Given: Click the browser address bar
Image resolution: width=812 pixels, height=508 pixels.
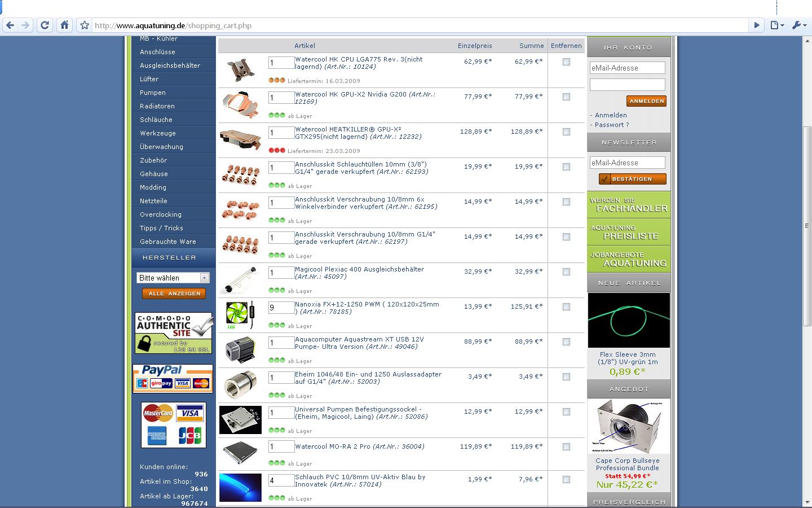Looking at the screenshot, I should 420,25.
